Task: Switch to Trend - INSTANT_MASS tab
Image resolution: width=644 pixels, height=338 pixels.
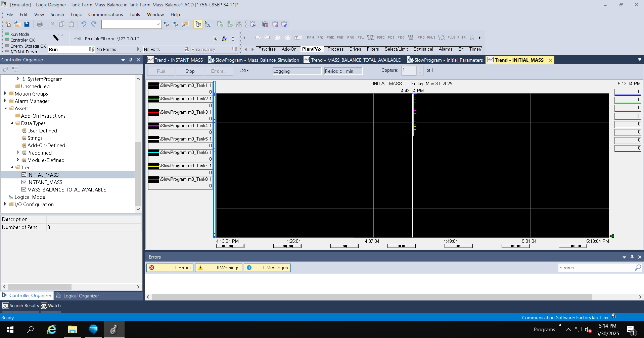Action: coord(175,60)
